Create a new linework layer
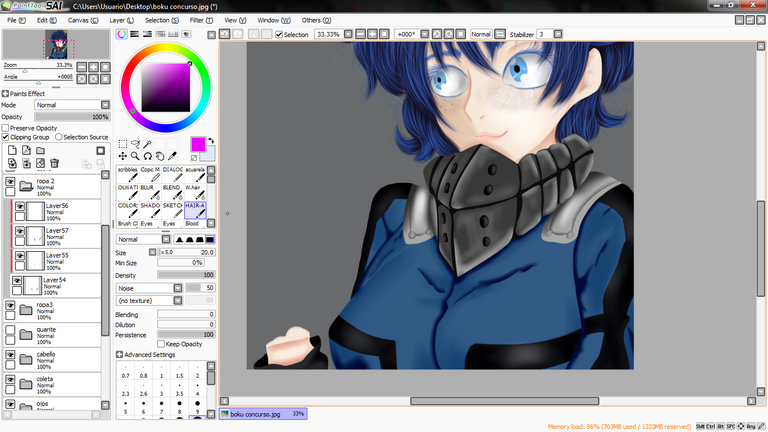 click(26, 150)
